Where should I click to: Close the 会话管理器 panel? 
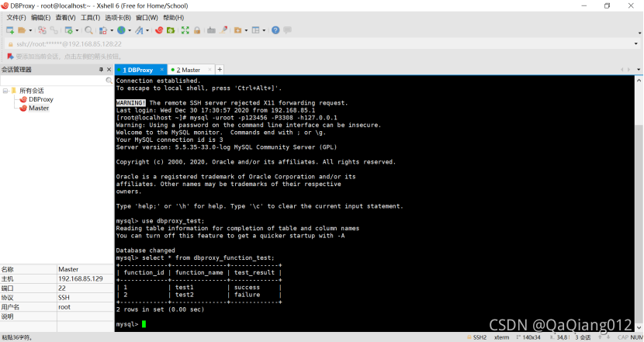click(109, 70)
